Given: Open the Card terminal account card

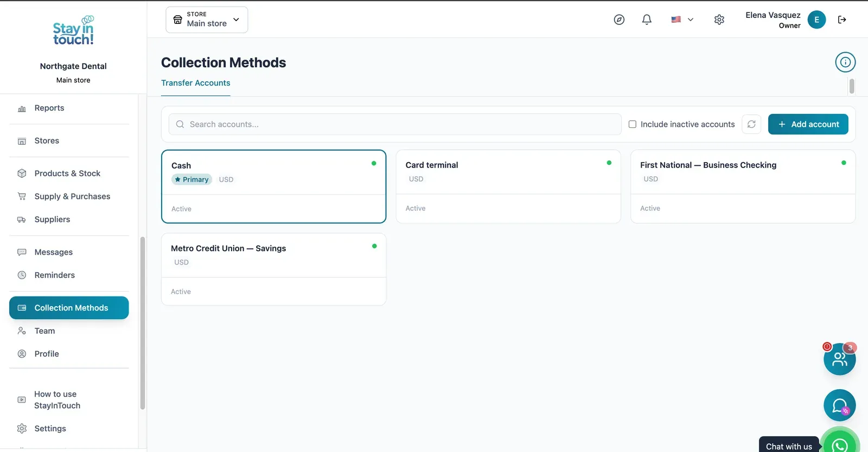Looking at the screenshot, I should click(x=508, y=186).
